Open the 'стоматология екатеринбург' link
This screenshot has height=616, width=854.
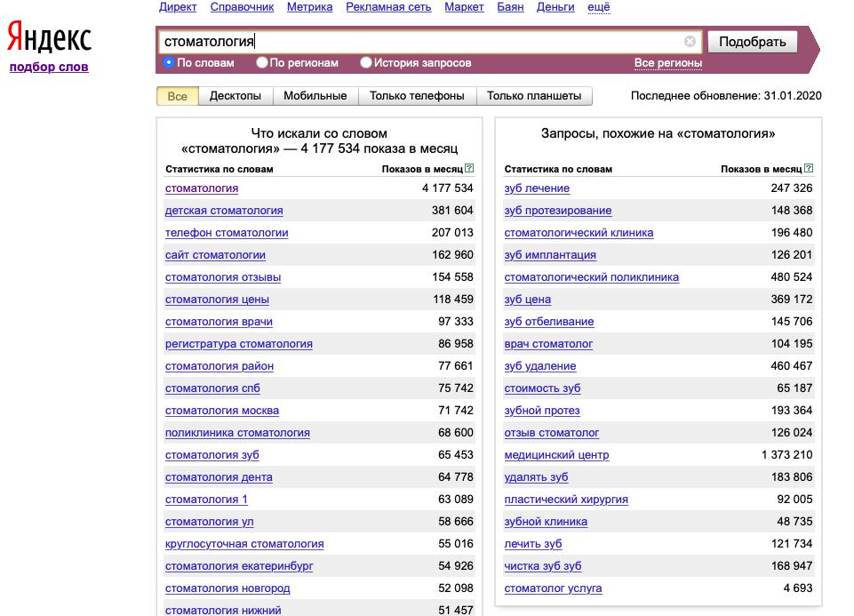[x=239, y=566]
